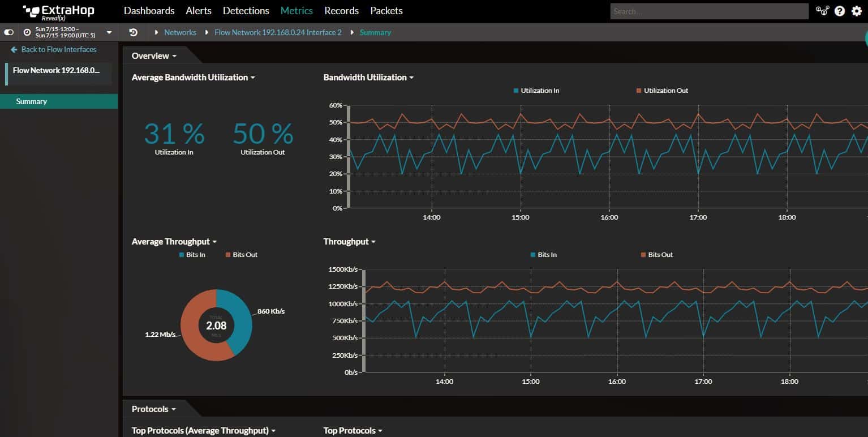Toggle the Bits Out legend entry
Image resolution: width=868 pixels, height=437 pixels.
[656, 254]
